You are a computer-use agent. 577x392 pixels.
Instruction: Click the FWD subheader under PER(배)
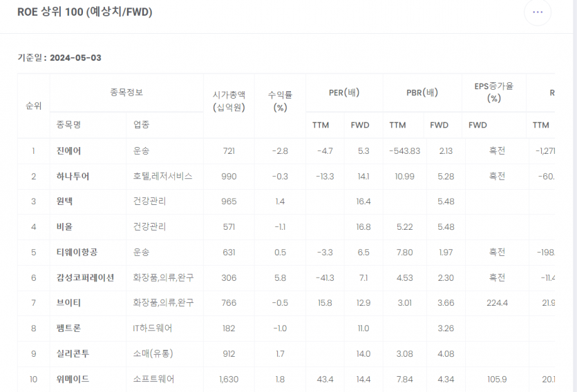(x=360, y=126)
